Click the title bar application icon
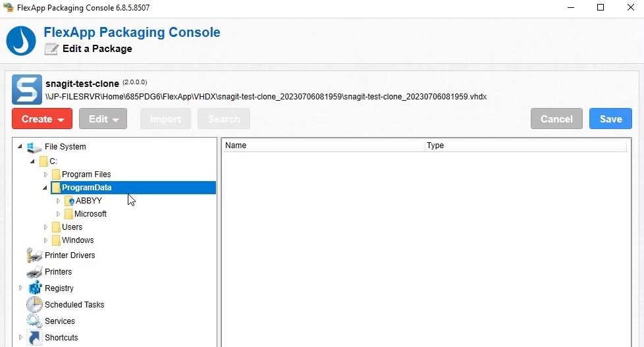Image resolution: width=644 pixels, height=347 pixels. click(x=8, y=7)
